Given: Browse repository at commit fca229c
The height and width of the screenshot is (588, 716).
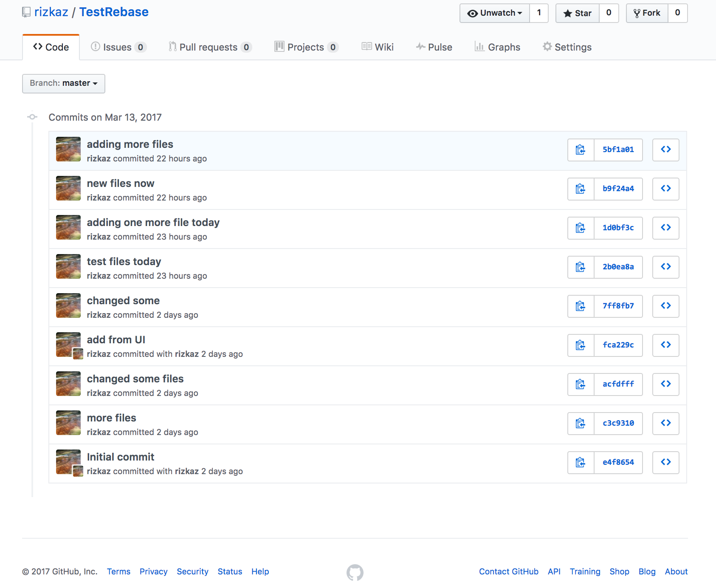Looking at the screenshot, I should pos(665,345).
